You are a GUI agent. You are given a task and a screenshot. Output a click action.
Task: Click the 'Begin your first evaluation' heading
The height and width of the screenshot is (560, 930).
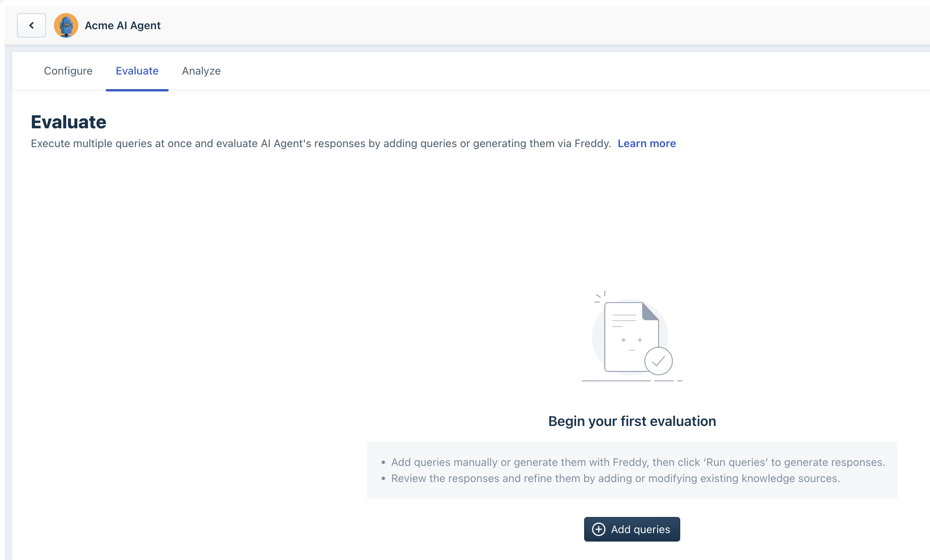pos(632,421)
